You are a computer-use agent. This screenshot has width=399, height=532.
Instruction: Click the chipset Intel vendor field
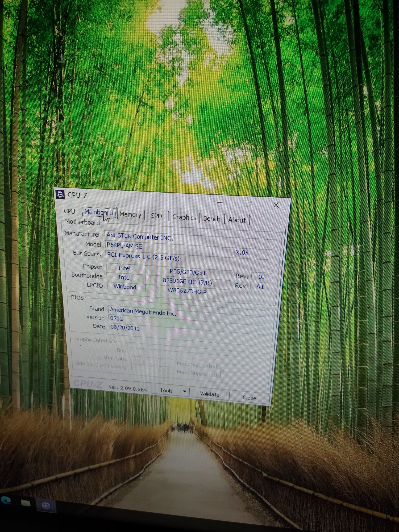click(x=124, y=268)
